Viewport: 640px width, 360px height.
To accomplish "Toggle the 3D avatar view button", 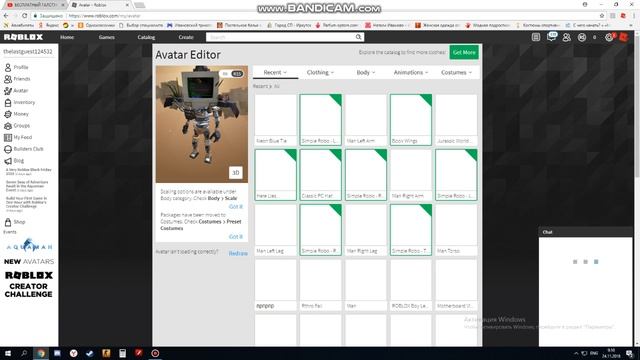I will 236,173.
